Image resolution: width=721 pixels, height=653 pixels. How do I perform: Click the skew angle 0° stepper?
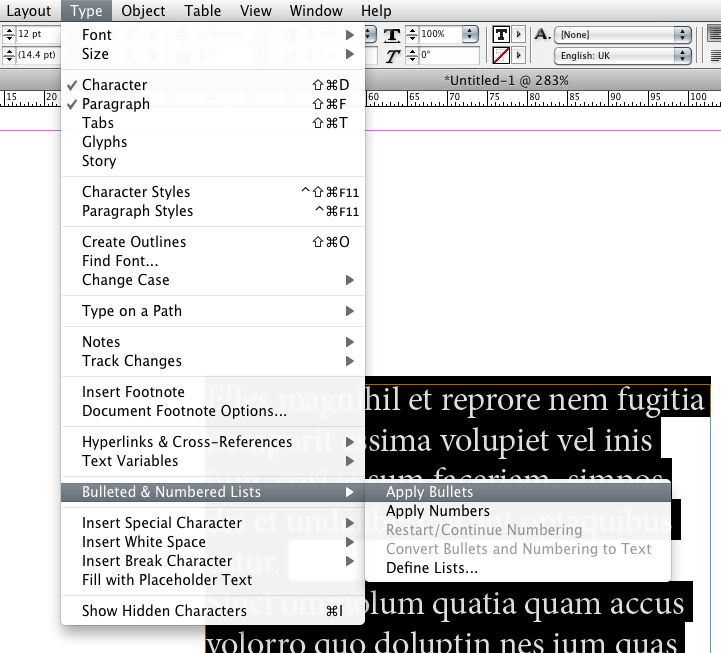pos(412,56)
